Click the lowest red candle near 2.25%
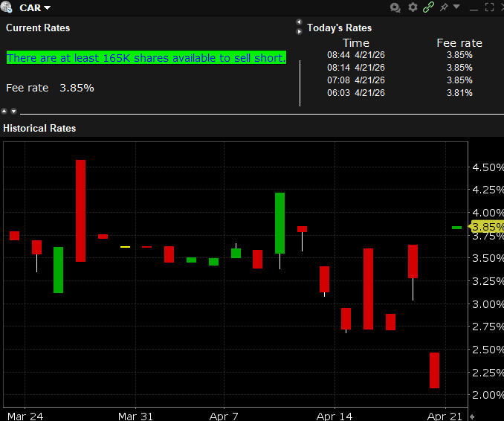 click(x=435, y=370)
